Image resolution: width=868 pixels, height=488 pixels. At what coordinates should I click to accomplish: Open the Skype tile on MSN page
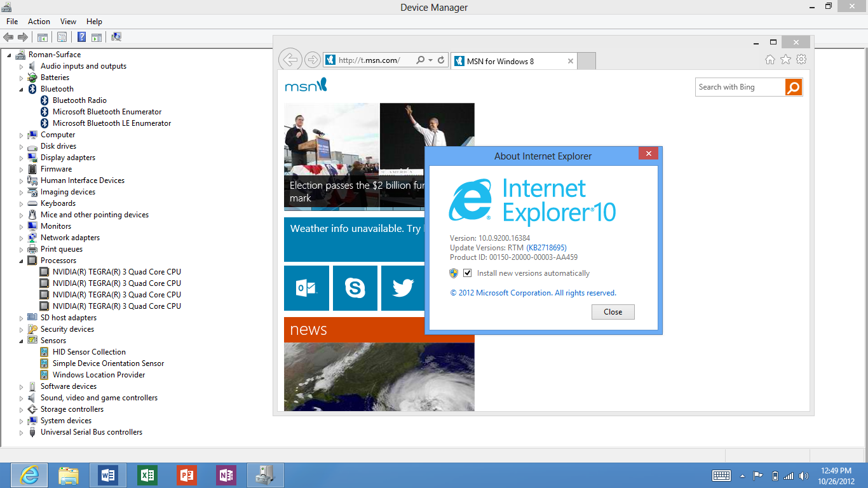tap(355, 288)
